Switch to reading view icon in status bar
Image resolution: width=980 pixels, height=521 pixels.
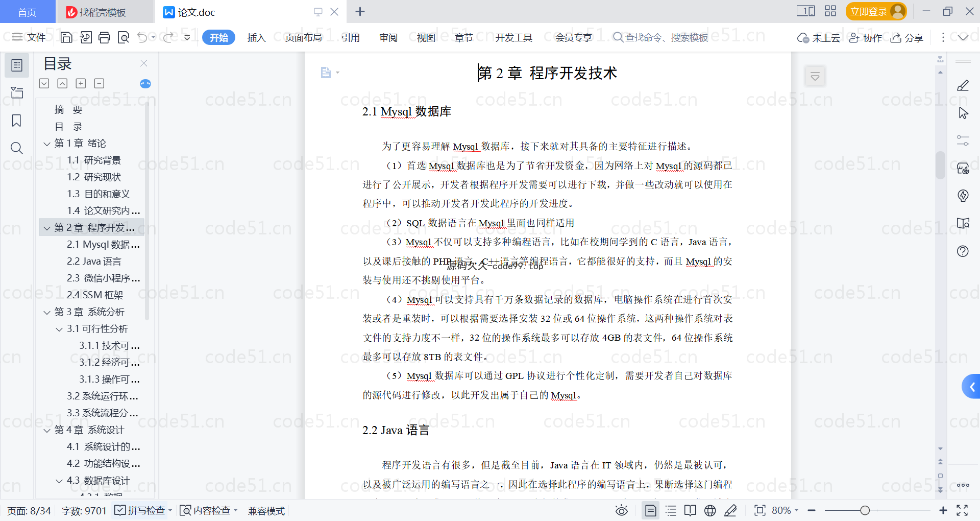[690, 510]
